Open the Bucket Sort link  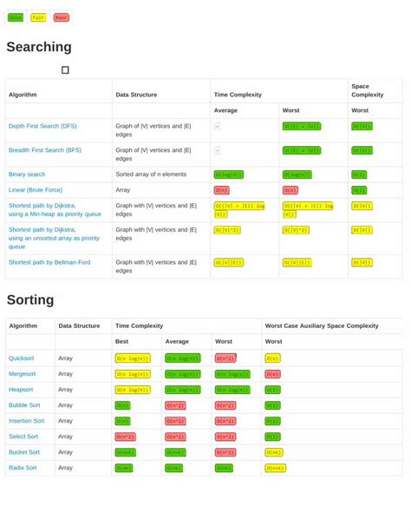tap(24, 451)
